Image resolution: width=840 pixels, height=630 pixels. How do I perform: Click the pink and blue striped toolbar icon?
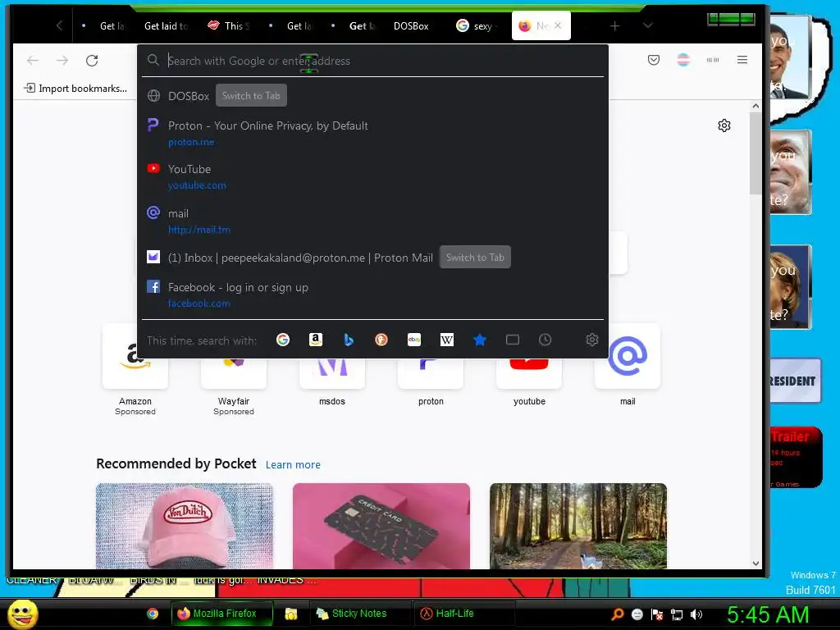[x=683, y=60]
